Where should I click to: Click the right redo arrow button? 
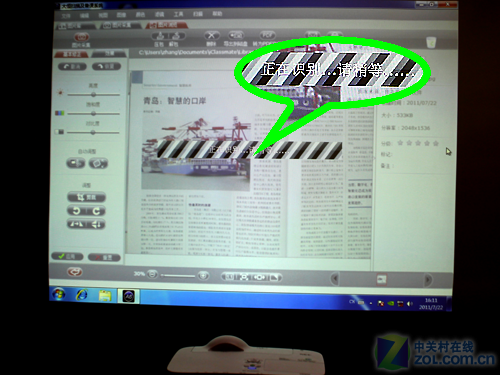(106, 66)
